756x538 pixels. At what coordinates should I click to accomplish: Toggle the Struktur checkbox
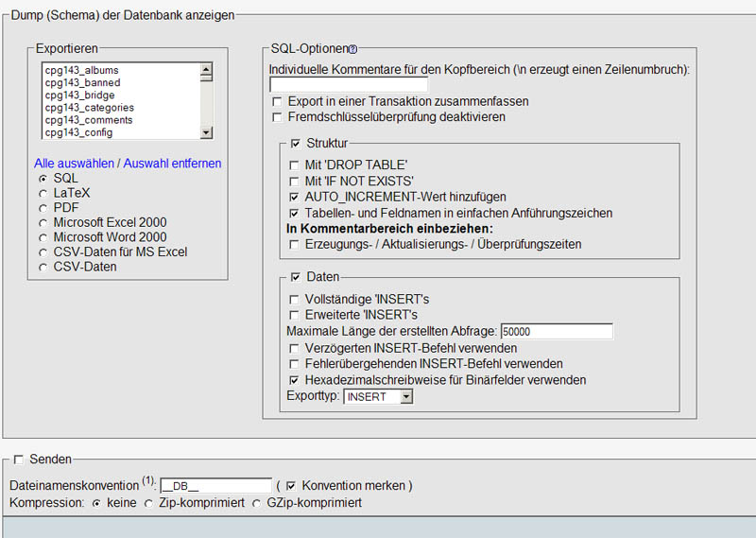[x=294, y=143]
